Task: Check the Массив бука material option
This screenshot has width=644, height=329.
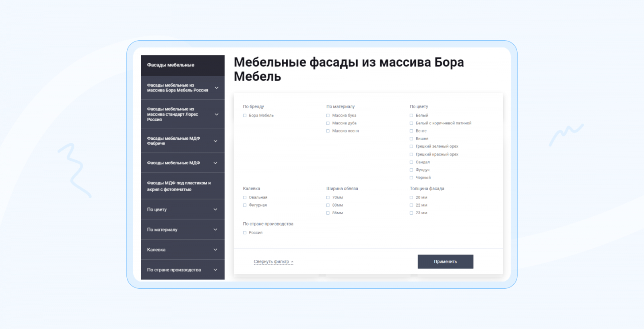Action: pyautogui.click(x=328, y=116)
